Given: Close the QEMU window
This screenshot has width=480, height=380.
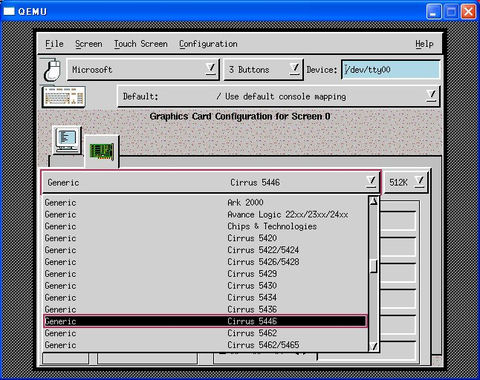Looking at the screenshot, I should [x=468, y=12].
